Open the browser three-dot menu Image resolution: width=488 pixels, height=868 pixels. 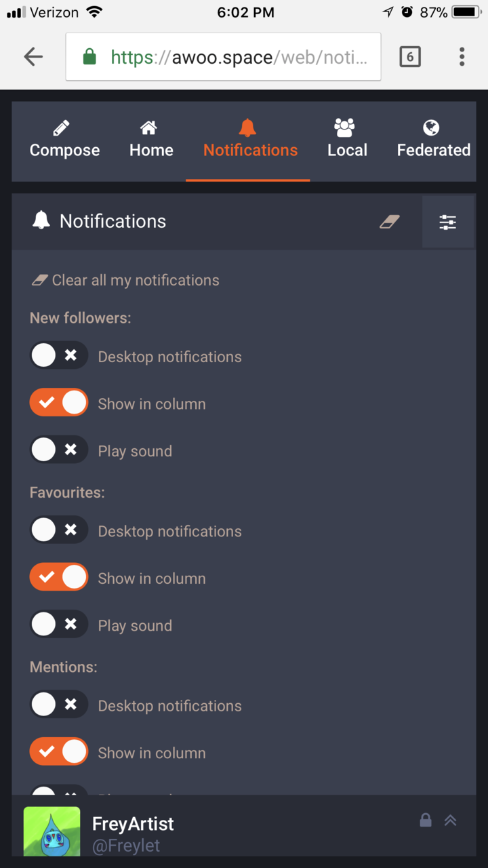(x=462, y=57)
